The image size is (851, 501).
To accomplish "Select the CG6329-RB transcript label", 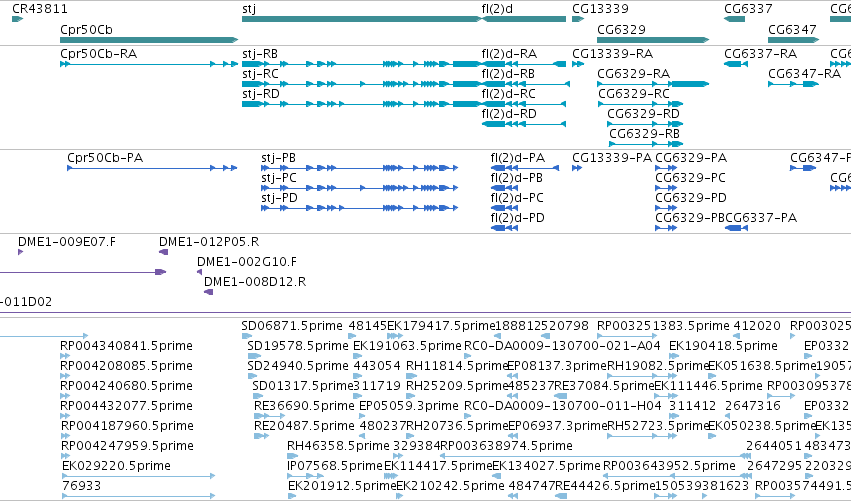I will [644, 134].
